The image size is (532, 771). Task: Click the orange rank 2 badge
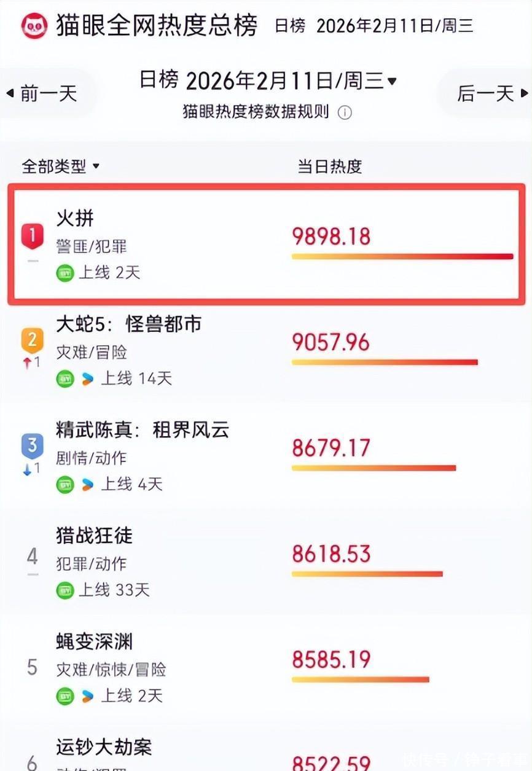[33, 340]
